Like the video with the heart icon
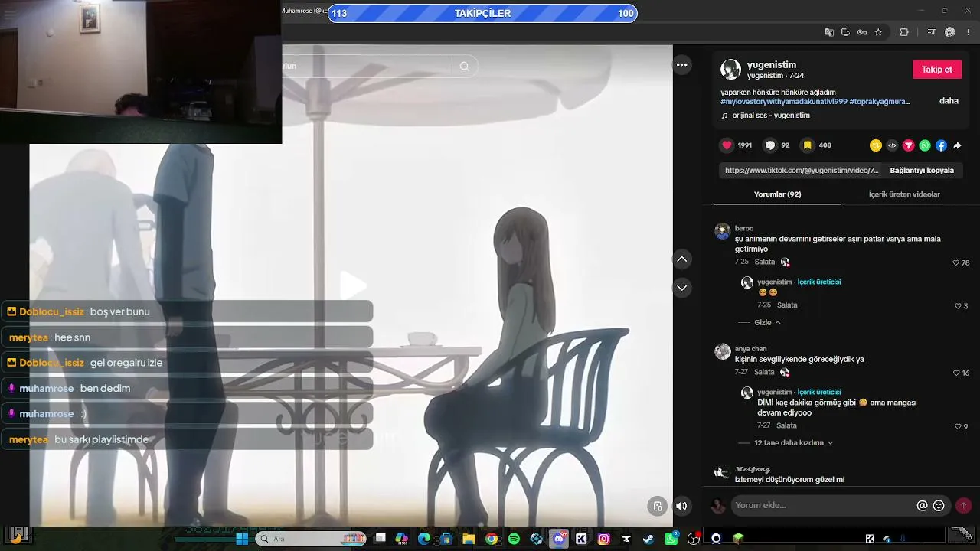980x551 pixels. [727, 145]
